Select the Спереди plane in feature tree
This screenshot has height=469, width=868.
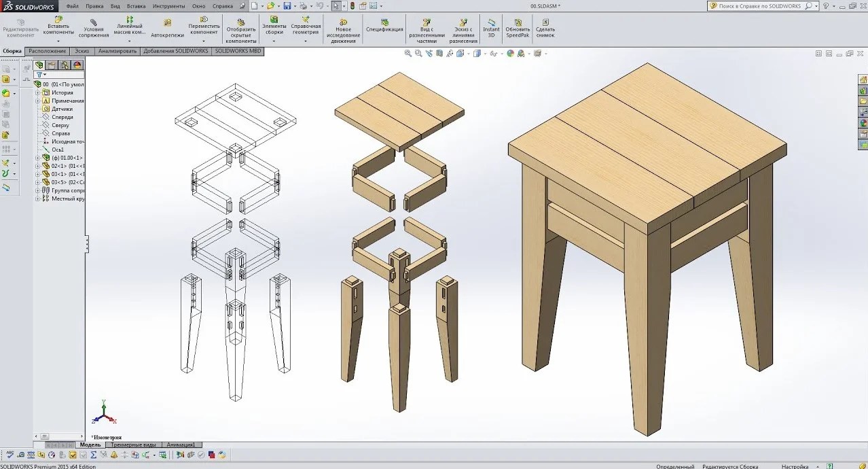[62, 117]
